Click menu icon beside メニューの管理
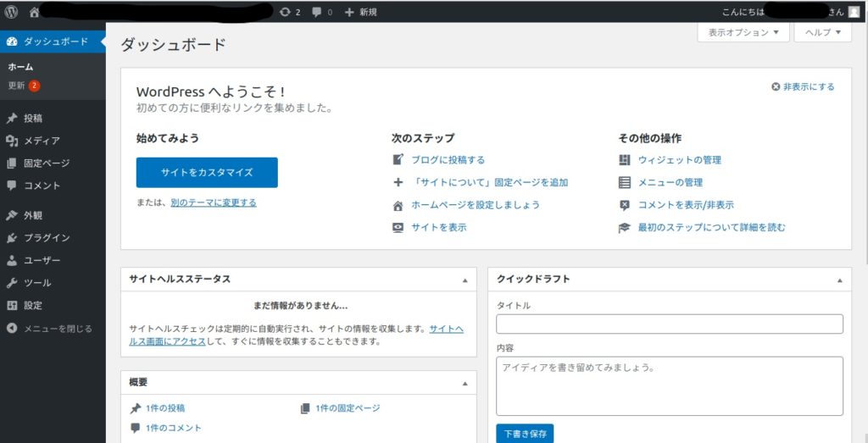Screen dimensions: 868x443 625,182
